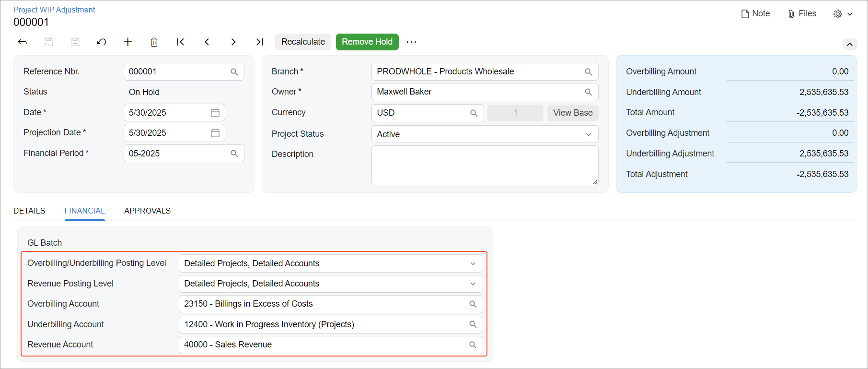Expand the Revenue Posting Level dropdown

(473, 284)
